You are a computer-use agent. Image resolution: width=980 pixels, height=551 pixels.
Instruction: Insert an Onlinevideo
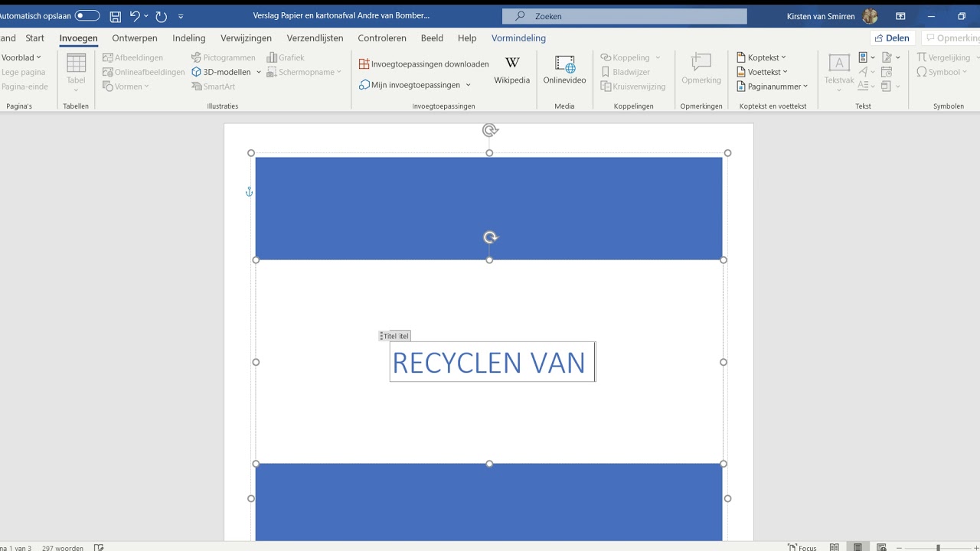coord(564,70)
